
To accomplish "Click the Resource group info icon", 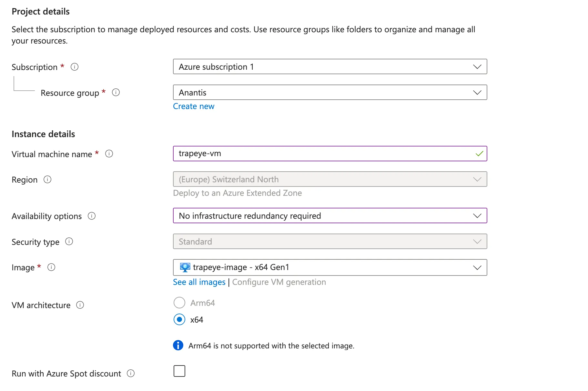I will (116, 92).
